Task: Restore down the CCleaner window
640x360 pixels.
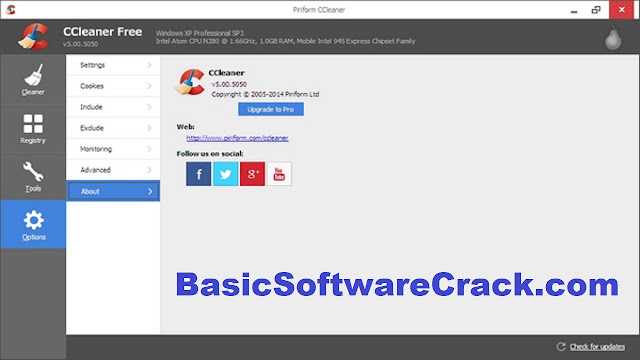Action: click(596, 10)
